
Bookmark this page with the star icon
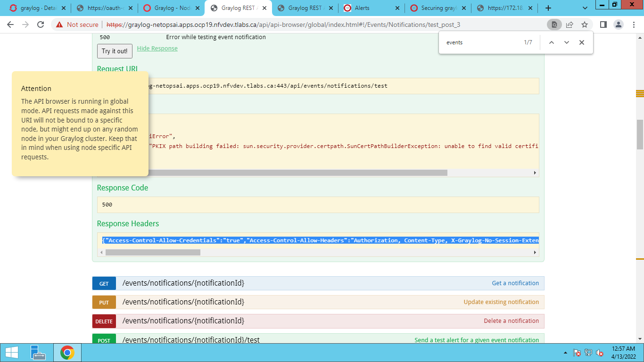pos(585,25)
